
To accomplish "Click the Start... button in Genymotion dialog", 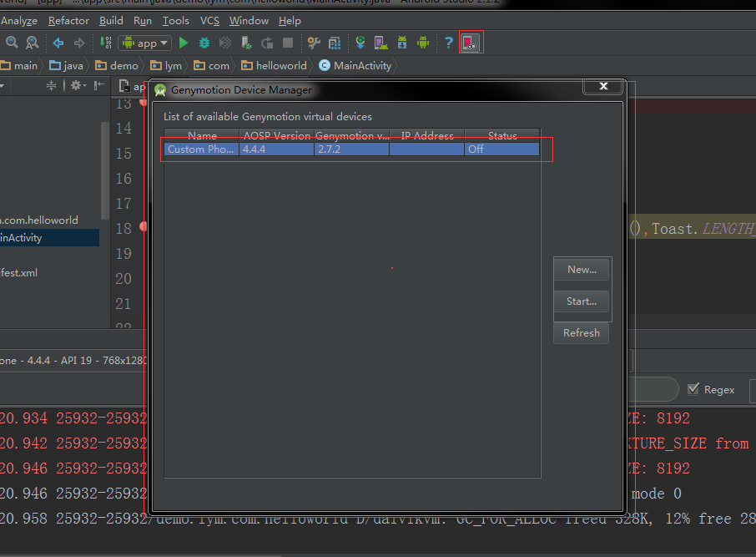I will (582, 301).
